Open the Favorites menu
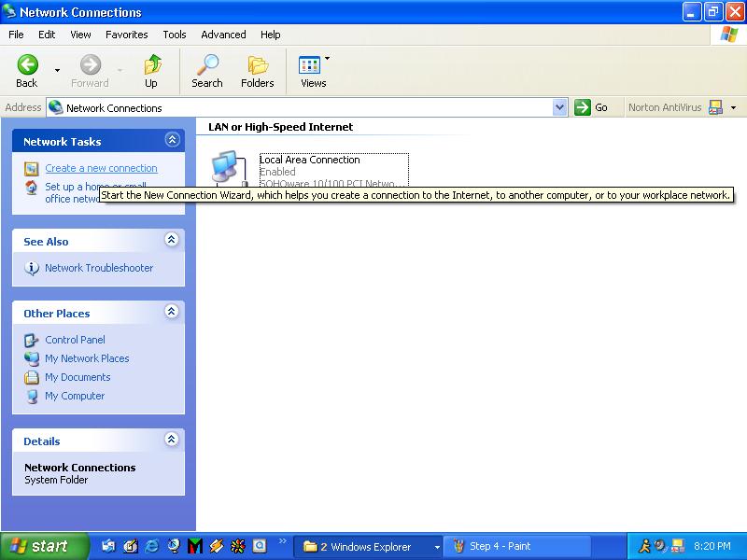This screenshot has width=747, height=560. 127,35
